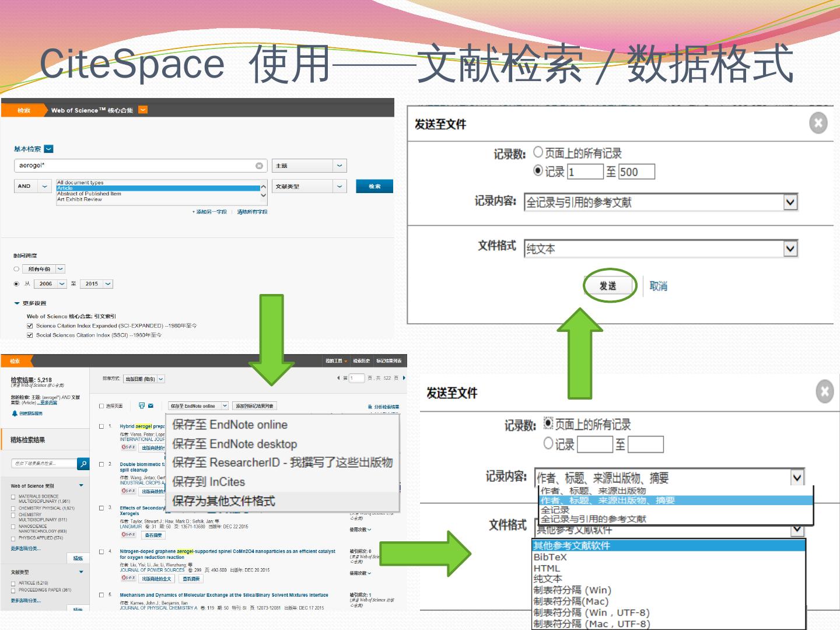Check the 选择页面 checkbox
The height and width of the screenshot is (630, 840).
(x=101, y=406)
